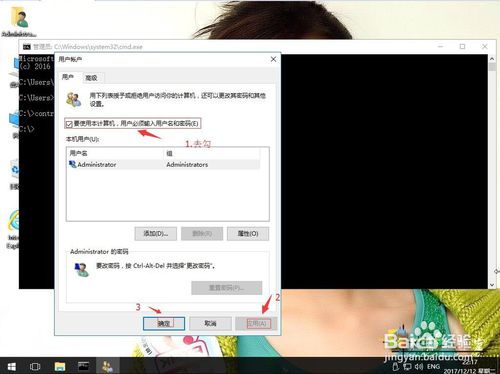Click the volume icon in system tray
Viewport: 500px width, 374px height.
pyautogui.click(x=419, y=367)
